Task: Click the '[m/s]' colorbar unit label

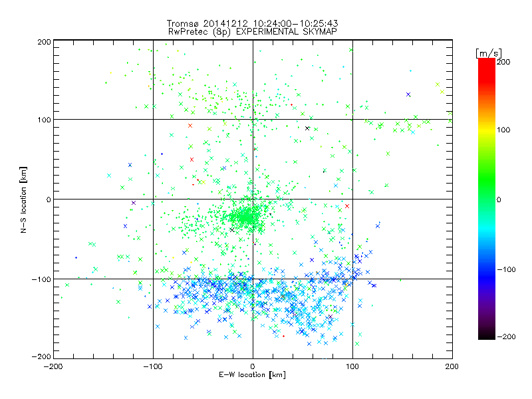Action: 489,53
